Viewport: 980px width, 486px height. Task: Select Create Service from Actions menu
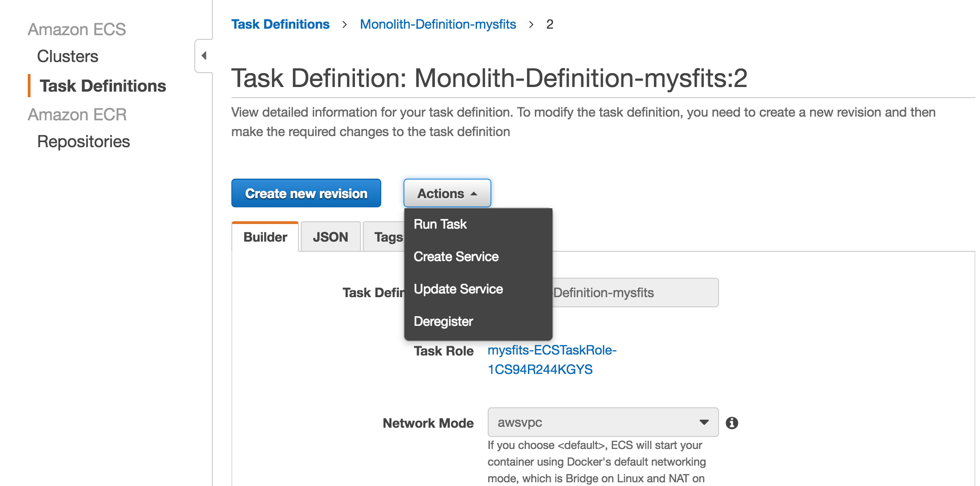pos(478,257)
